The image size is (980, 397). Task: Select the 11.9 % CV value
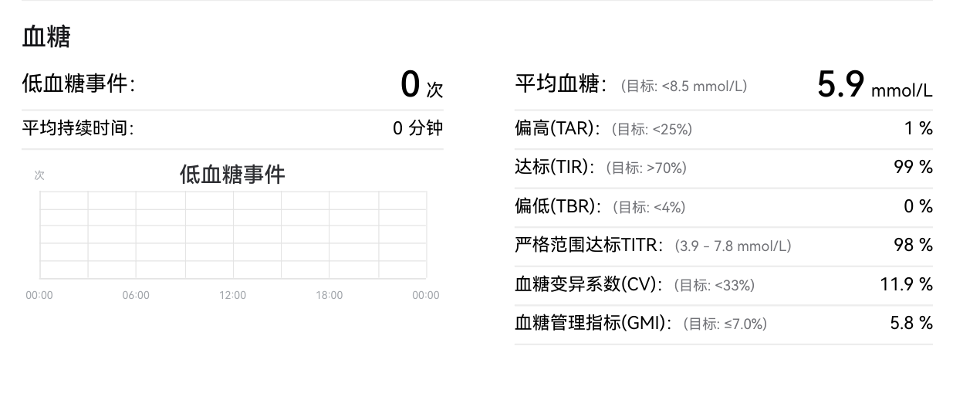pyautogui.click(x=906, y=284)
